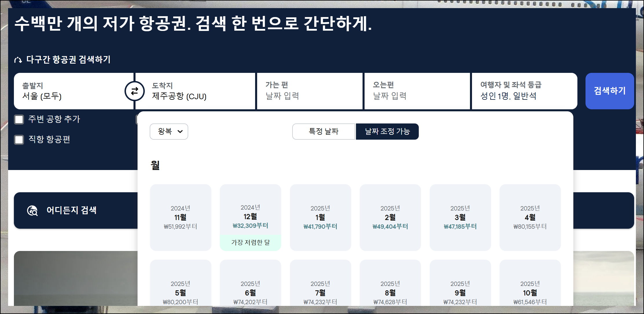Open the 여행자 및 좌석 등급 selector
Image resolution: width=644 pixels, height=314 pixels.
[x=524, y=91]
